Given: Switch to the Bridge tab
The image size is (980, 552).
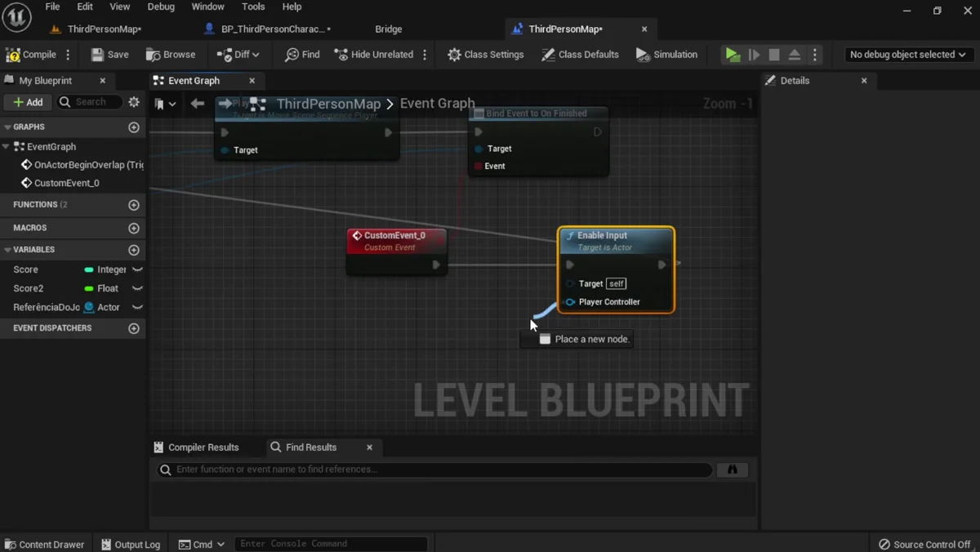Looking at the screenshot, I should pos(389,29).
